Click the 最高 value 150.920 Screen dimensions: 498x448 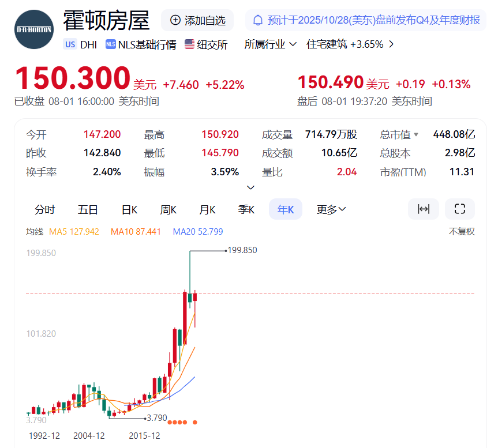click(x=220, y=134)
